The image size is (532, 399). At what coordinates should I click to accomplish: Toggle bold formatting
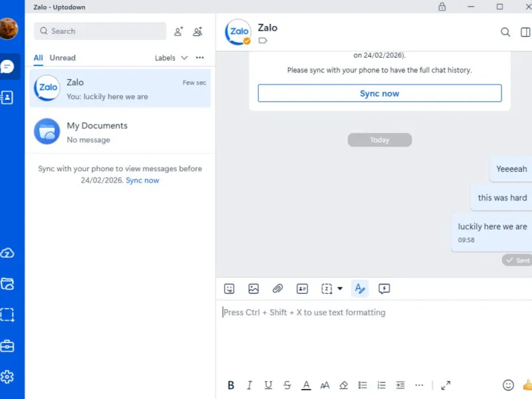231,385
